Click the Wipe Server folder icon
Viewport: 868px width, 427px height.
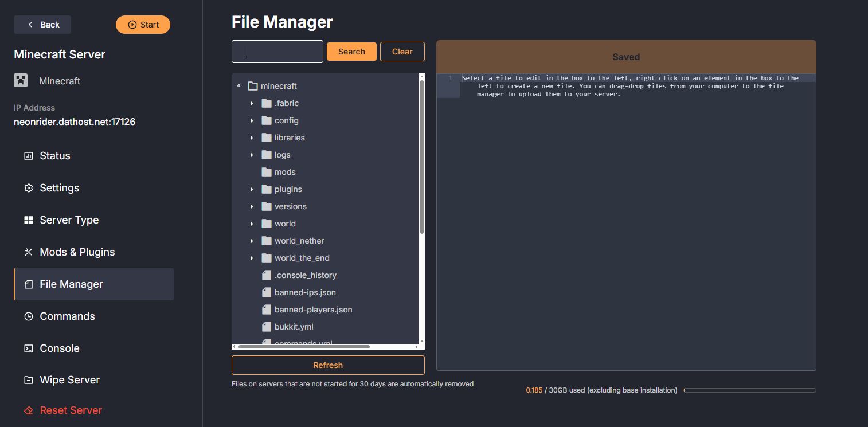[x=28, y=380]
